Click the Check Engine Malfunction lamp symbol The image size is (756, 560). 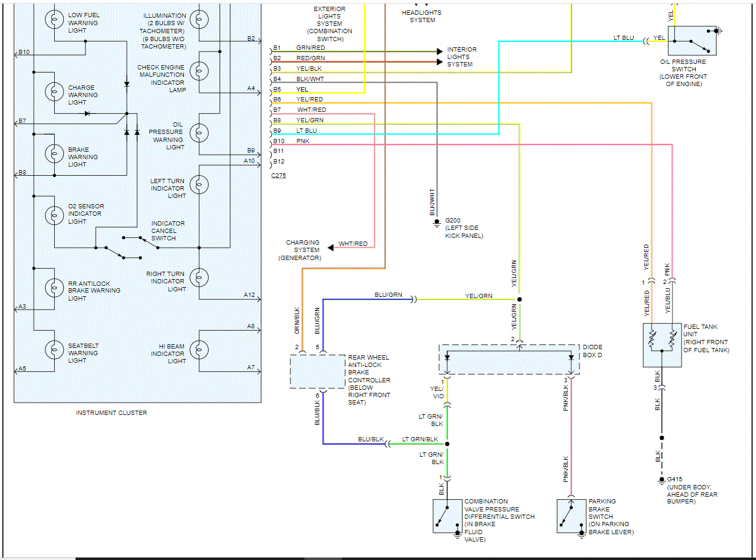coord(199,71)
